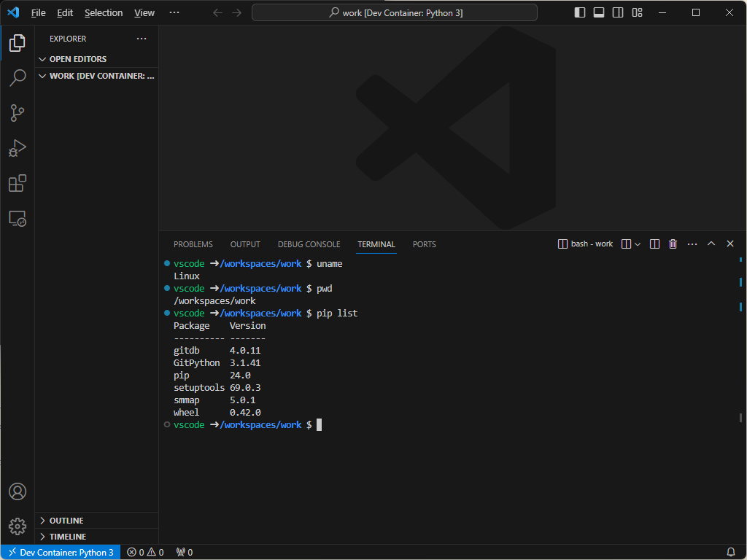Open the Edit menu
This screenshot has height=560, width=747.
point(65,13)
